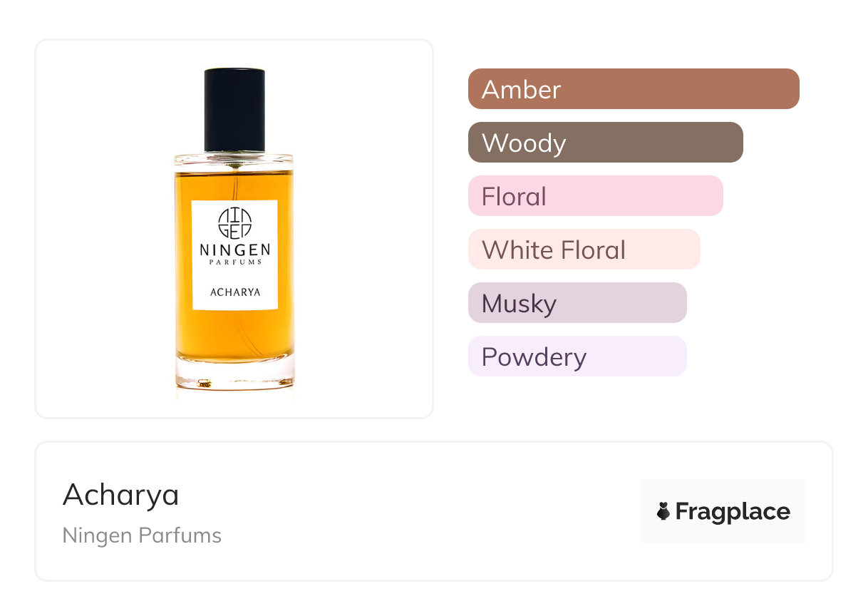Select the Woody accord bar
Viewport: 868px width, 616px height.
pyautogui.click(x=606, y=143)
